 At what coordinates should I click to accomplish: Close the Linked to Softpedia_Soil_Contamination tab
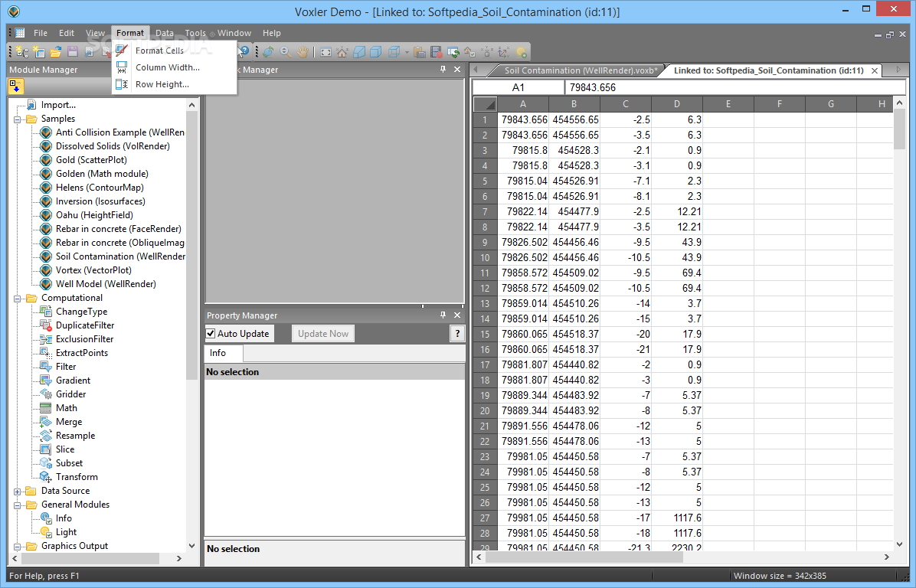pos(875,70)
